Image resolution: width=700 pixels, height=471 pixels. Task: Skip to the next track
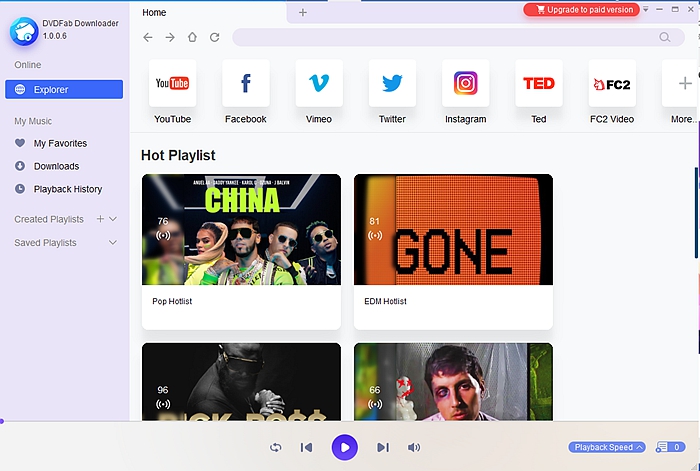click(383, 447)
